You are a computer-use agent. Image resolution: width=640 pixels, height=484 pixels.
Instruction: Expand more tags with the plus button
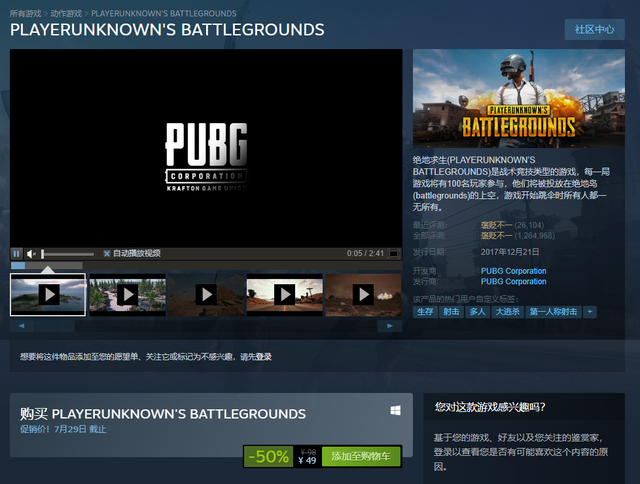(590, 312)
